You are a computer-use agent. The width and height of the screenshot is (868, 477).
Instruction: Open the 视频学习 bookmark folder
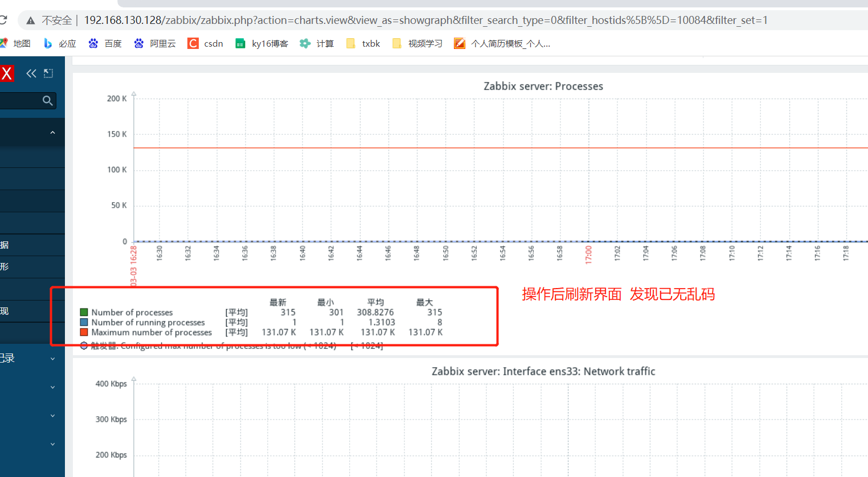tap(417, 43)
